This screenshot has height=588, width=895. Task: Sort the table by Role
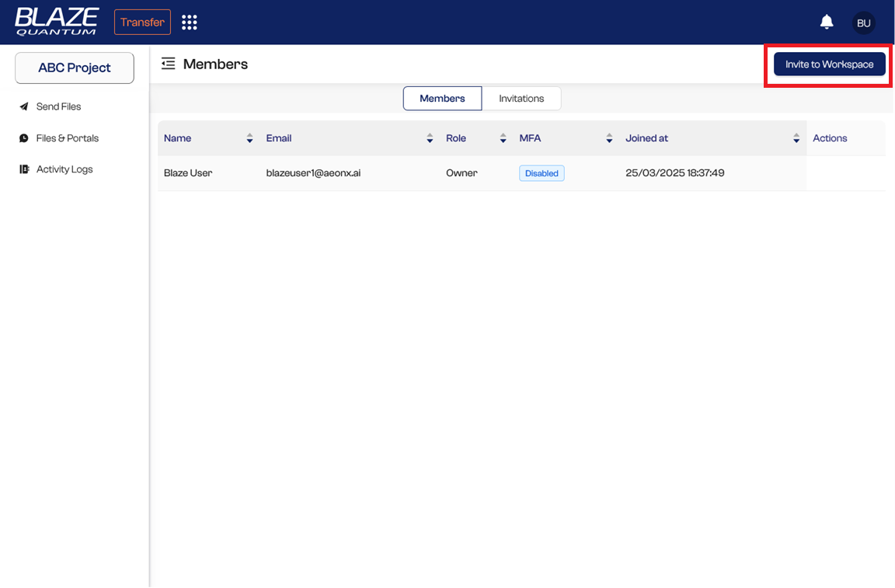tap(503, 138)
